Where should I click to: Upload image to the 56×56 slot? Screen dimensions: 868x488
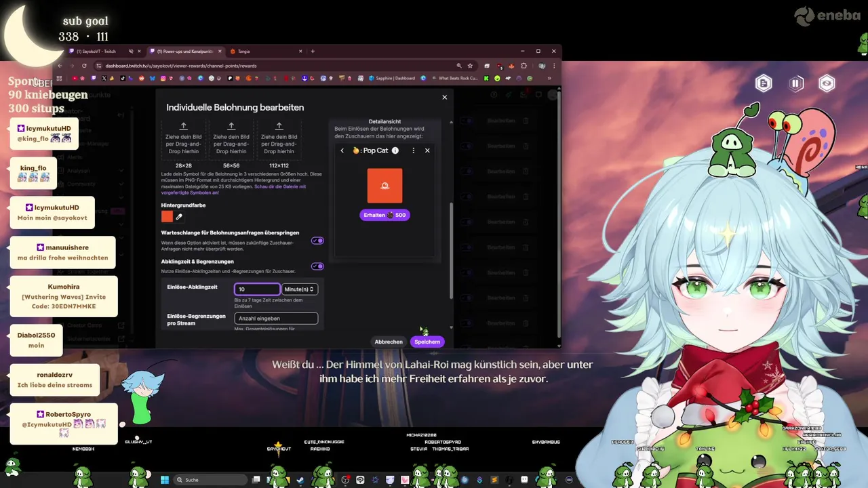pos(231,139)
